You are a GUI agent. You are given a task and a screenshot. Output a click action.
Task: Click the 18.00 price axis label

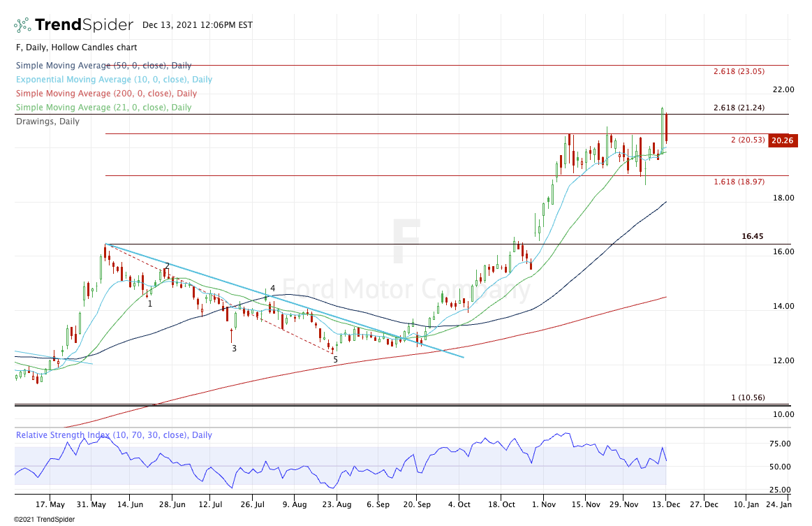pos(783,198)
